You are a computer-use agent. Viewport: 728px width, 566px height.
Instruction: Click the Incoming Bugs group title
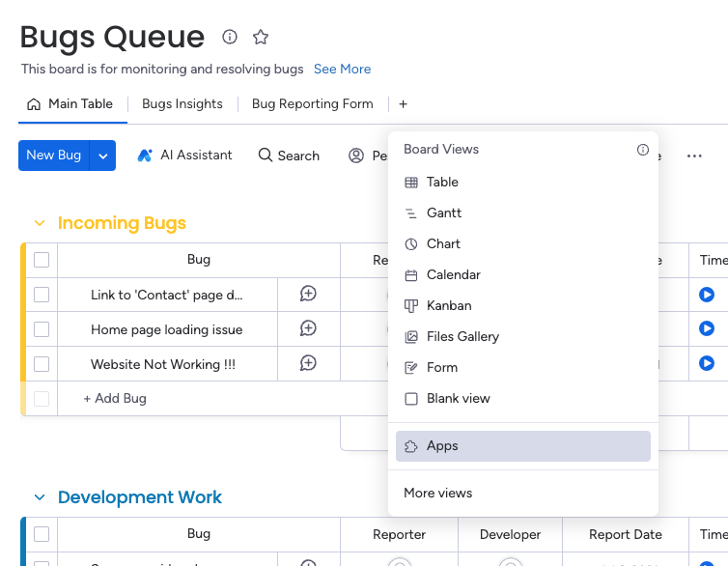click(x=122, y=223)
